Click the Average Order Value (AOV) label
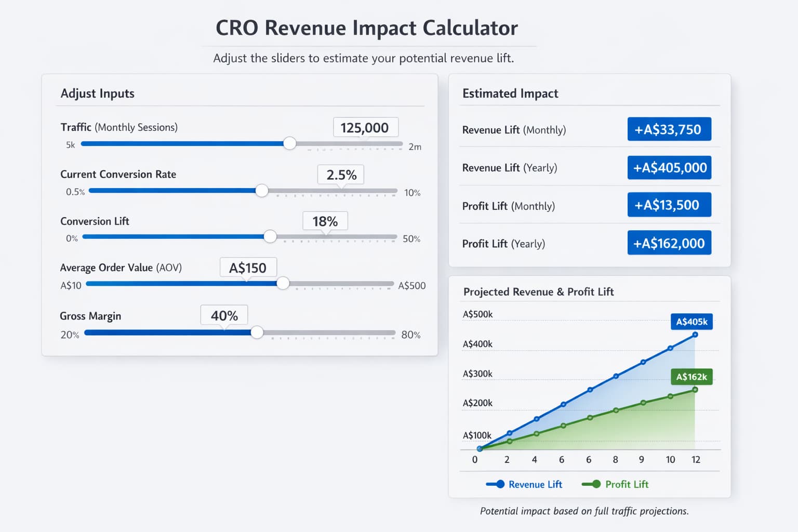 click(x=121, y=268)
